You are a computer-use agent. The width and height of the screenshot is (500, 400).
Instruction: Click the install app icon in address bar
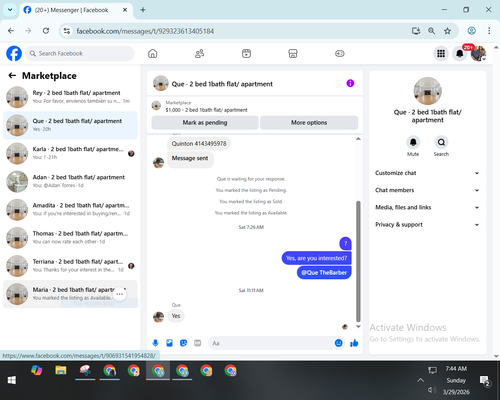click(416, 31)
